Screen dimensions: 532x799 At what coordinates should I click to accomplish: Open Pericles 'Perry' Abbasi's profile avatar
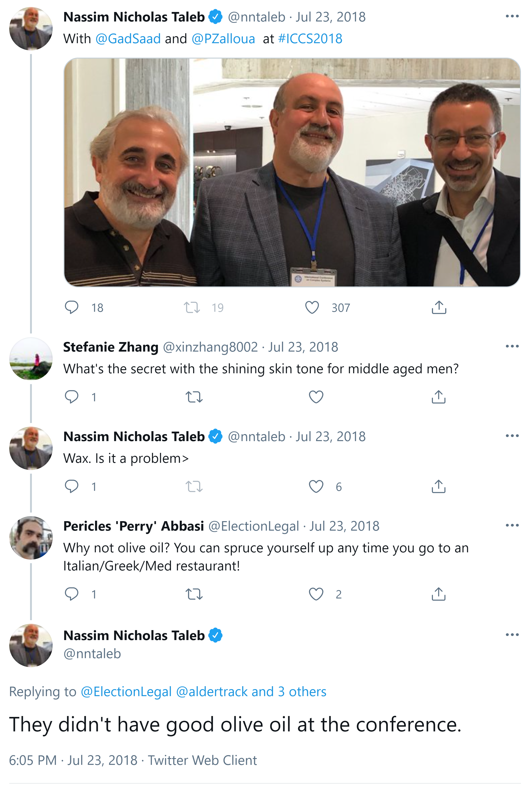click(x=31, y=538)
